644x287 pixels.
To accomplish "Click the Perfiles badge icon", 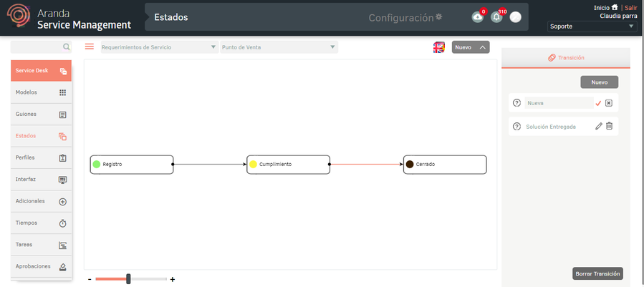I will (x=63, y=158).
